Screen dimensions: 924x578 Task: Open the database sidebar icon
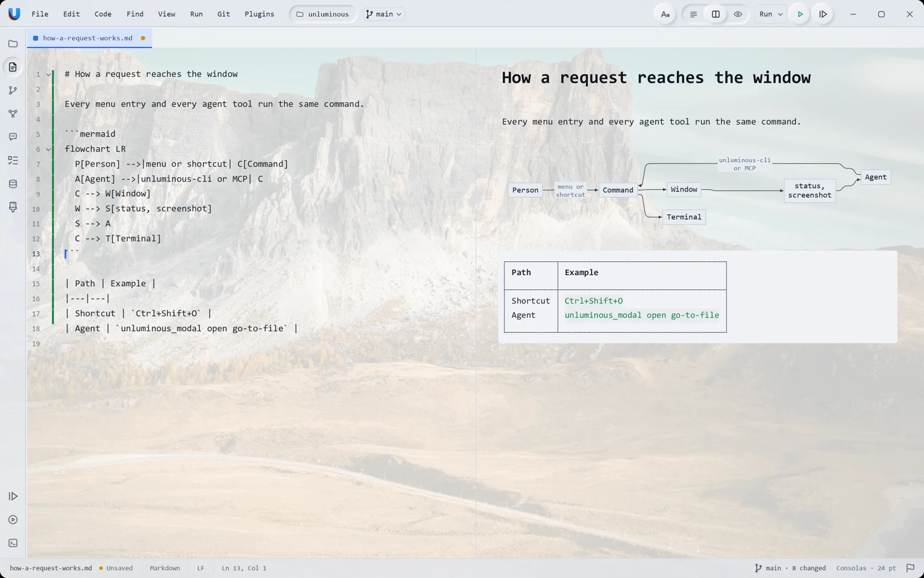point(13,184)
